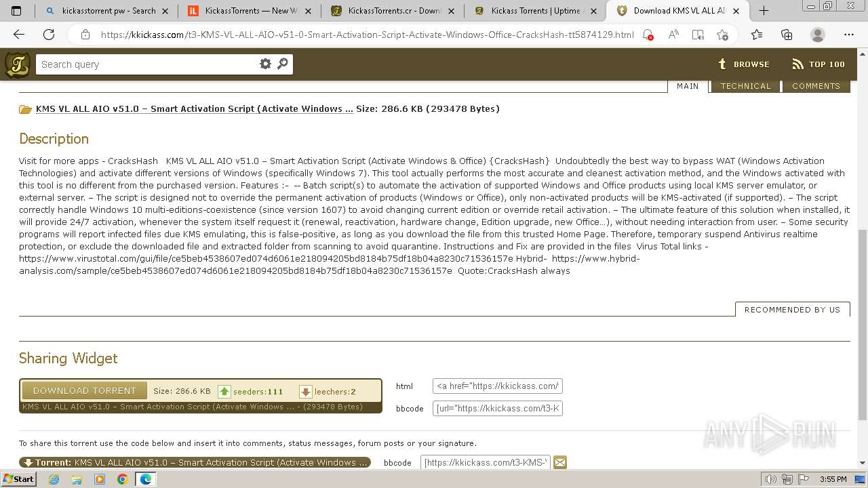Open the Windows Start menu
The width and height of the screenshot is (868, 488).
click(x=19, y=479)
